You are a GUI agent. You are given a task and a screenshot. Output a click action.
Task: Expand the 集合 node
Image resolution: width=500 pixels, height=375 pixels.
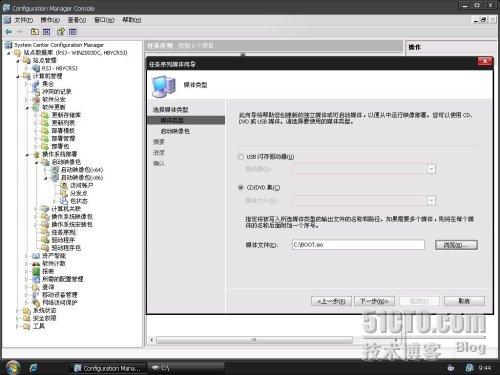pos(27,84)
